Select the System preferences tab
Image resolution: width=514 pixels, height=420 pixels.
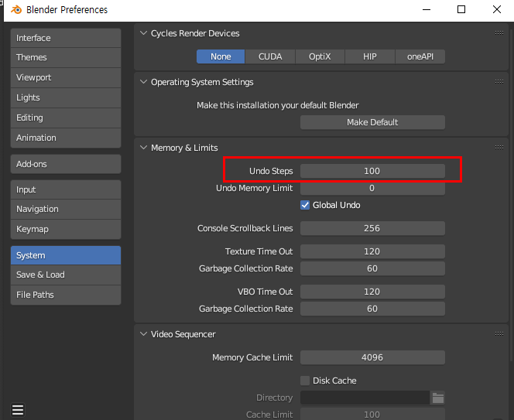(66, 255)
